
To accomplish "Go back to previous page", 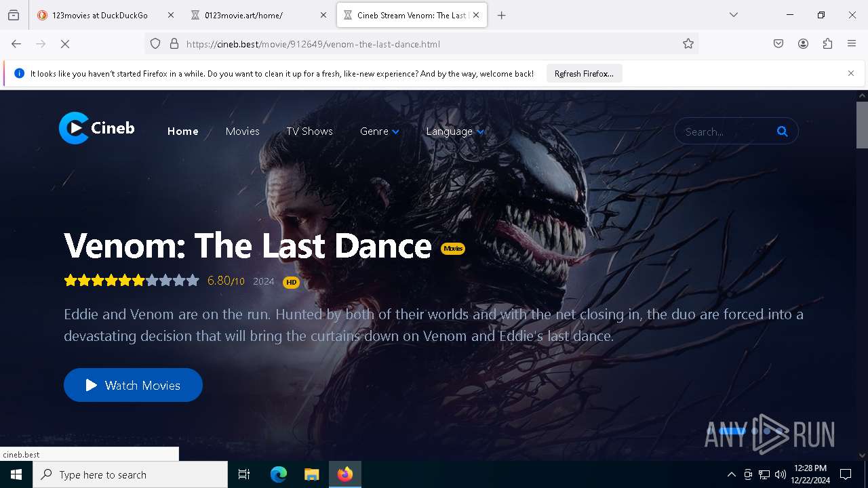I will (16, 44).
